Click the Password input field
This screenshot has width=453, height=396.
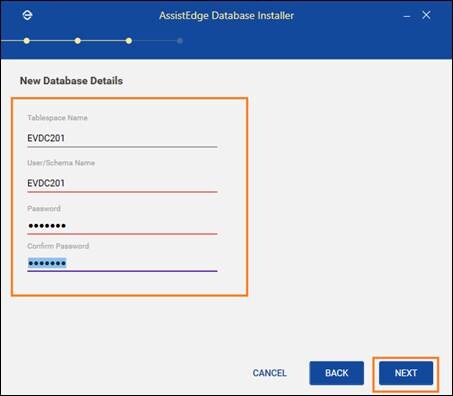[x=122, y=226]
